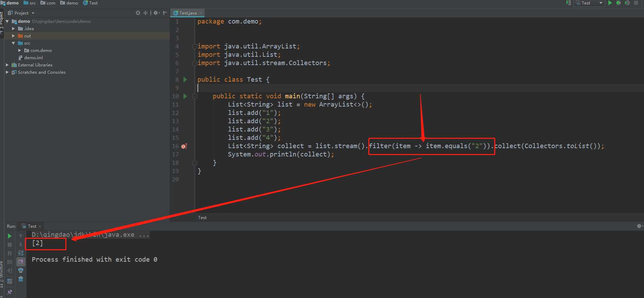Collapse the src folder
Image resolution: width=644 pixels, height=298 pixels.
click(13, 43)
